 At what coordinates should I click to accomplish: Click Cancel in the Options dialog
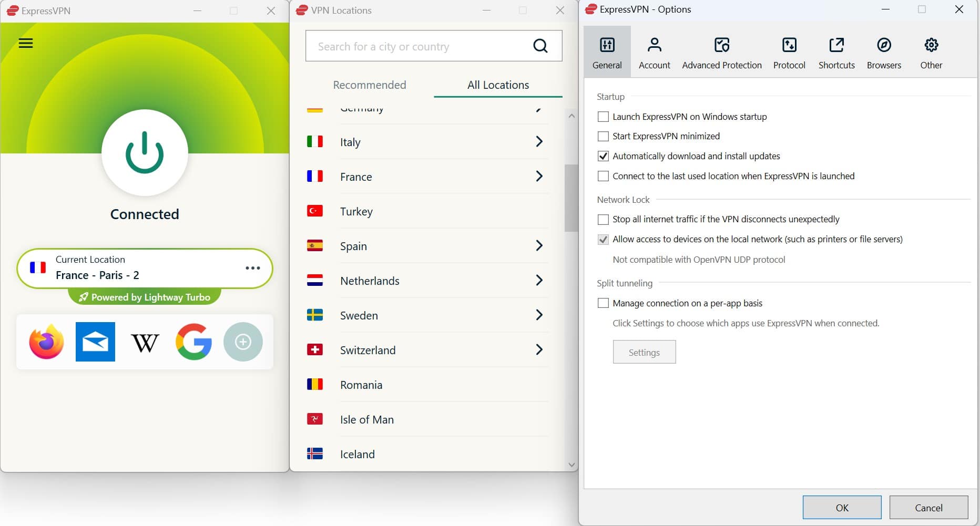tap(928, 508)
